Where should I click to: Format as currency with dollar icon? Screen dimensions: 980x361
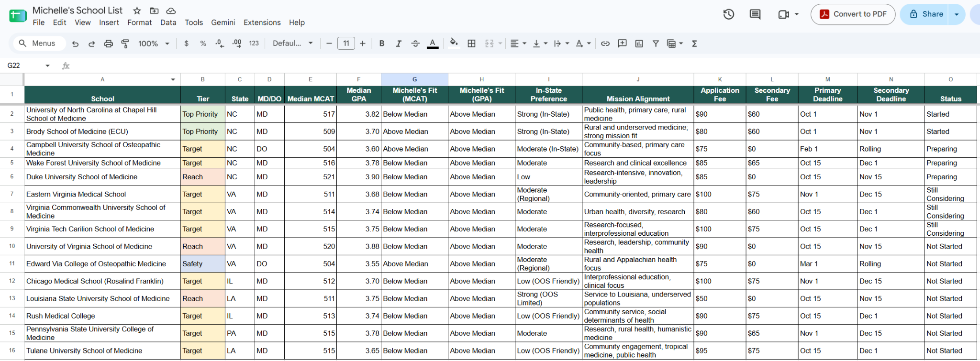click(x=186, y=44)
